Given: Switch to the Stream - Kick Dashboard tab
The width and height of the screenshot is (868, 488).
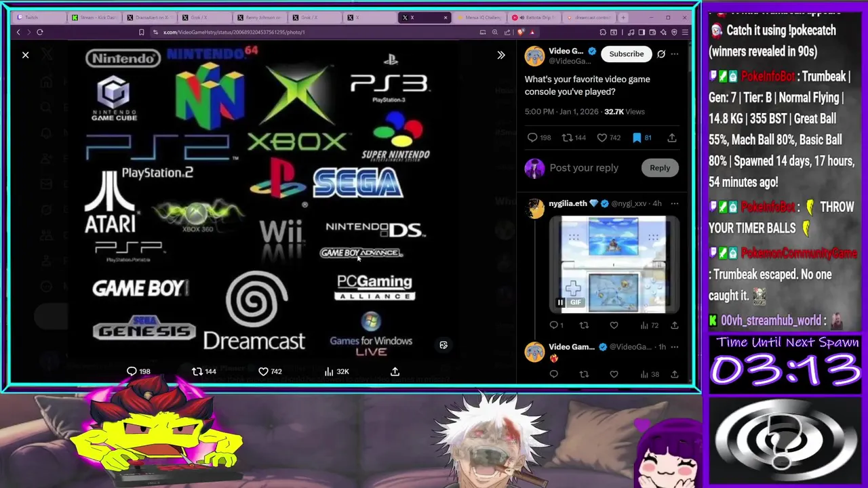Looking at the screenshot, I should point(95,18).
